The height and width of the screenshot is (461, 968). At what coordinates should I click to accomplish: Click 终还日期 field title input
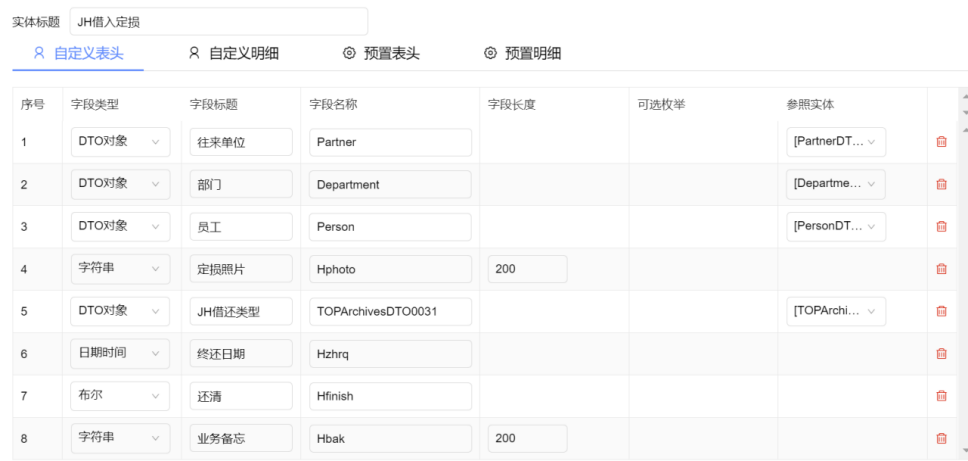pos(241,354)
